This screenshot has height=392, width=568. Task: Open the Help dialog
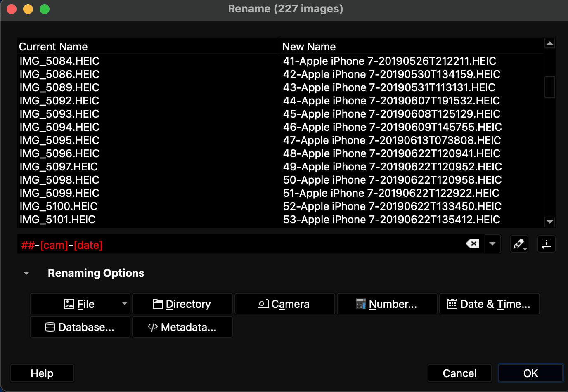click(x=42, y=373)
